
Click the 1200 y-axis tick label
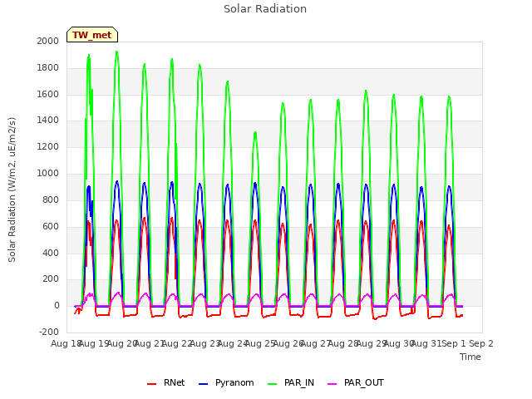(x=48, y=147)
